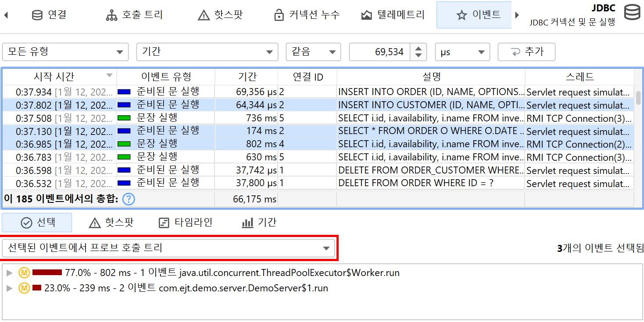Click the 추가 button

pos(526,52)
